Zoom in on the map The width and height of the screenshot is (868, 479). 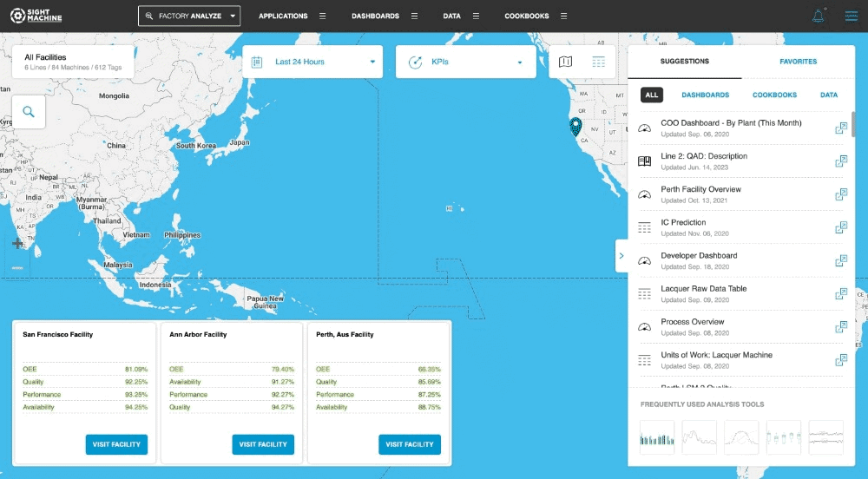[x=17, y=244]
